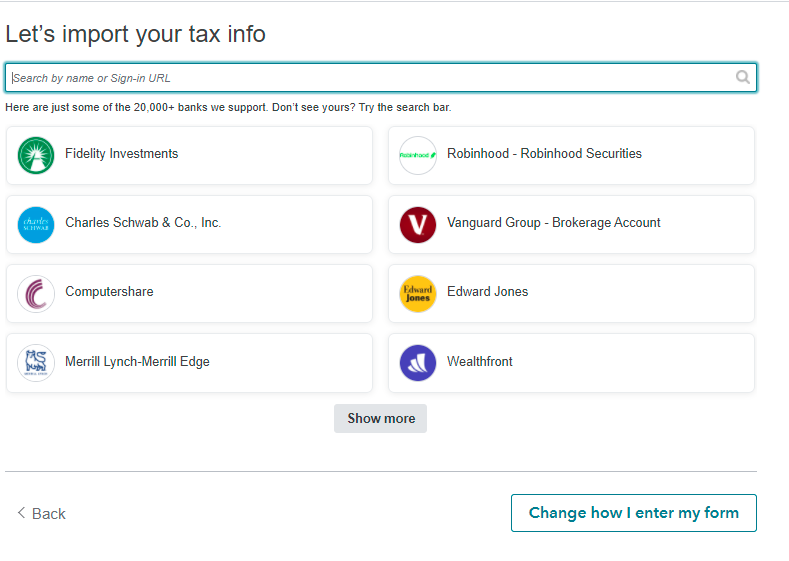Go Back to the previous step
Image resolution: width=789 pixels, height=561 pixels.
click(x=42, y=514)
